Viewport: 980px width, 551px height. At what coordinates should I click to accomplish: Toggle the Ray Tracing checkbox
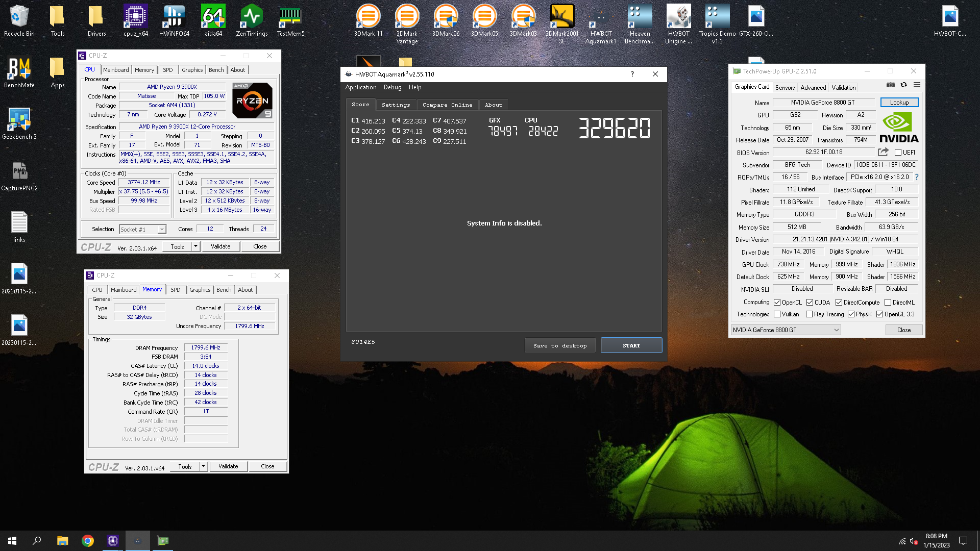point(809,314)
